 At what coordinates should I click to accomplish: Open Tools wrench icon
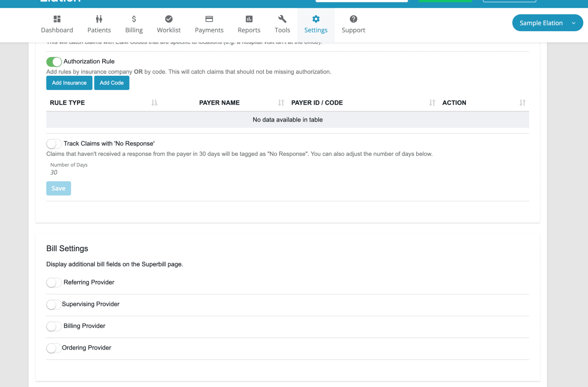click(282, 19)
